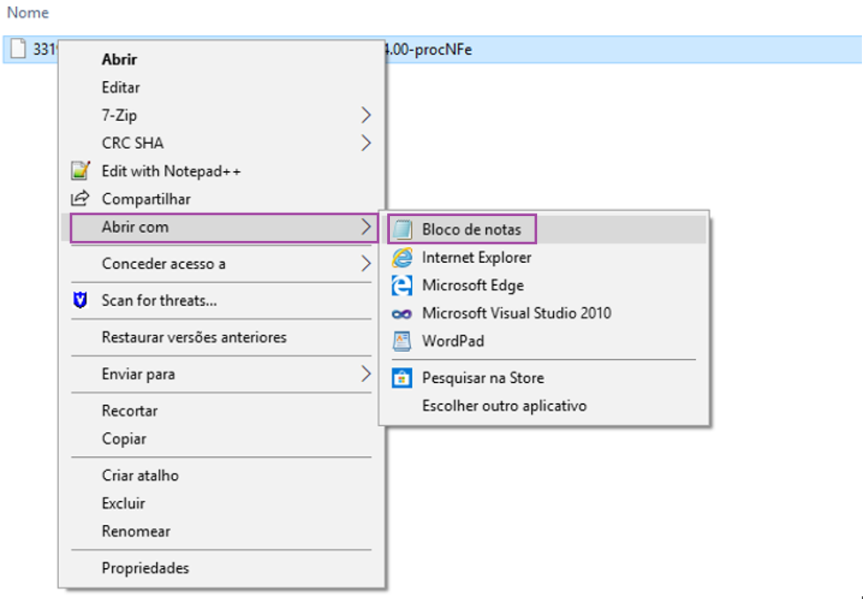This screenshot has height=599, width=868.
Task: Expand the CRC SHA submenu arrow
Action: click(x=365, y=143)
